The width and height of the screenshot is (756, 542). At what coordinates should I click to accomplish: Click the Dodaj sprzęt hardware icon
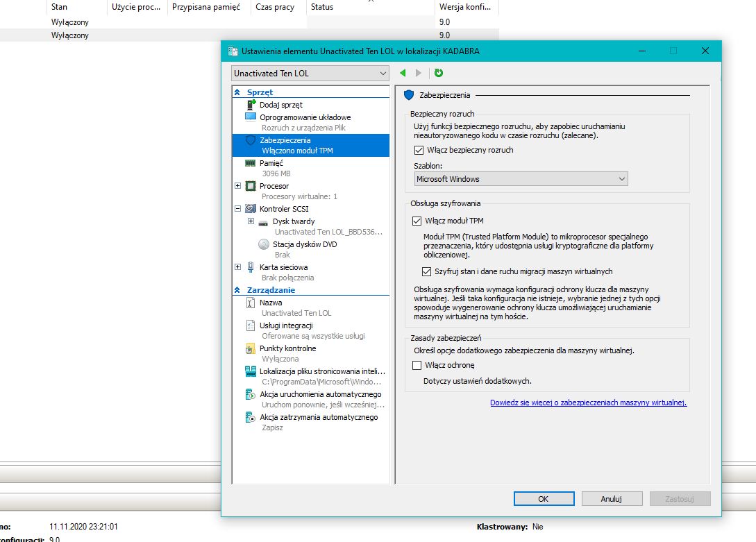[251, 105]
